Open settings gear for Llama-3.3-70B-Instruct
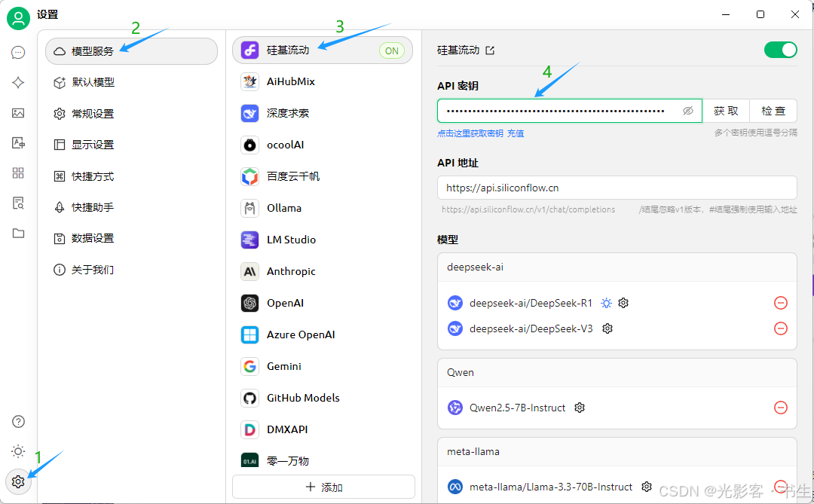814x504 pixels. [x=647, y=487]
